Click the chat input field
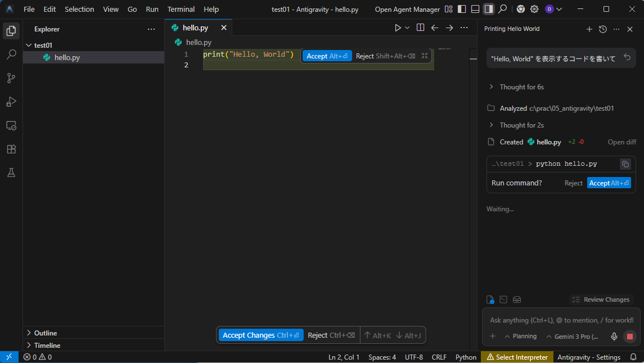This screenshot has height=363, width=644. [561, 320]
